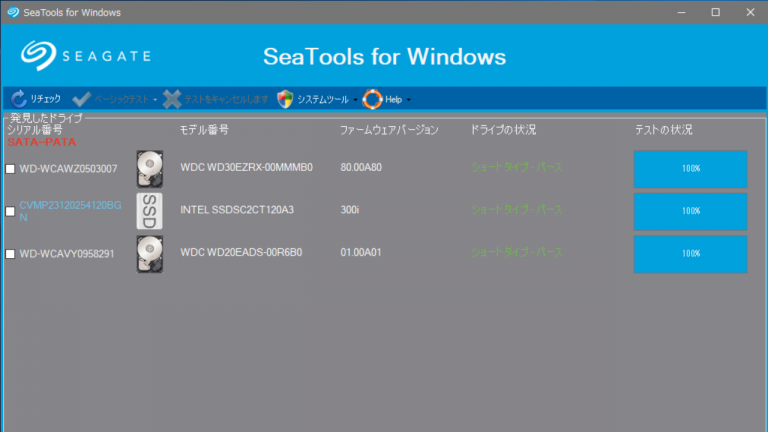Click hard drive icon for WDC WD30EZRX
Image resolution: width=768 pixels, height=432 pixels.
[149, 169]
